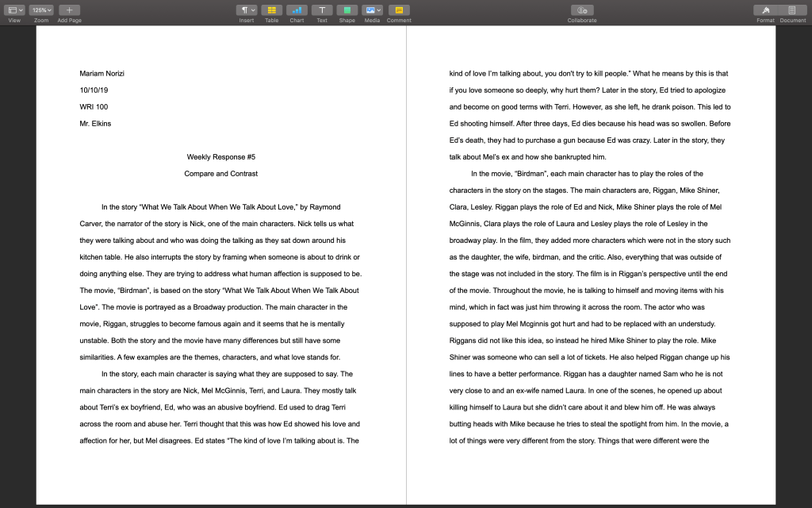
Task: Insert a text box with Text tool
Action: point(322,10)
